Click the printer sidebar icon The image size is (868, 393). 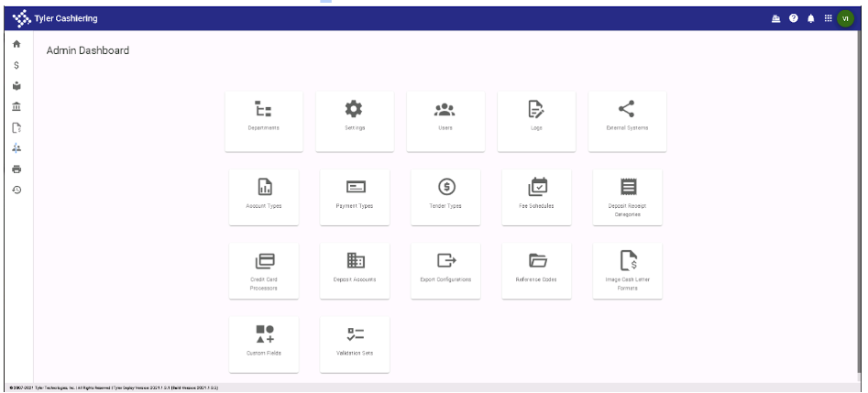[x=16, y=169]
